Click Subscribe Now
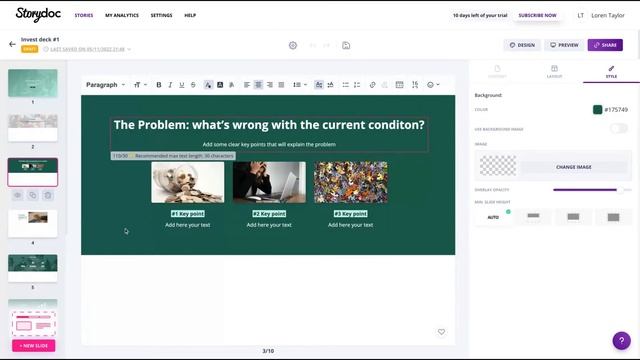Viewport: 640px width, 360px height. click(x=537, y=15)
